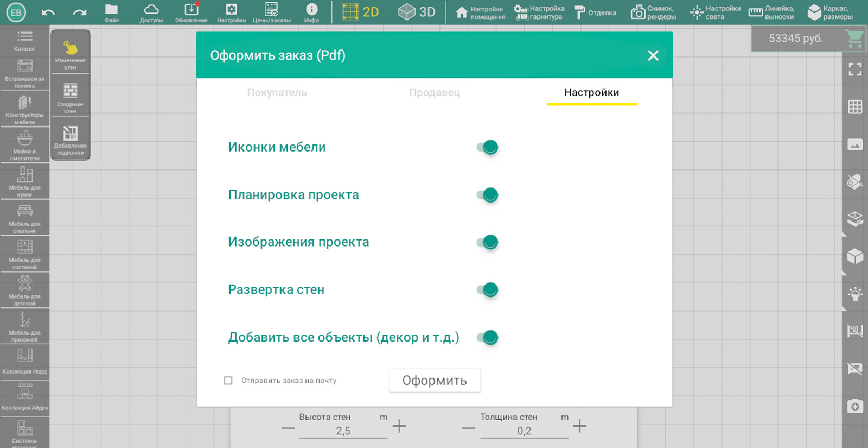Disable Развертка стен switch
The width and height of the screenshot is (868, 448).
click(488, 290)
